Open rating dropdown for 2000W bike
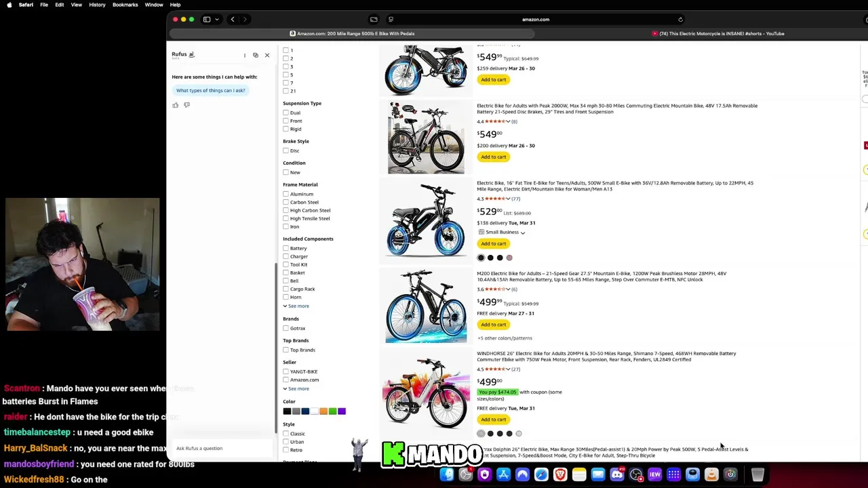This screenshot has height=488, width=868. click(509, 121)
